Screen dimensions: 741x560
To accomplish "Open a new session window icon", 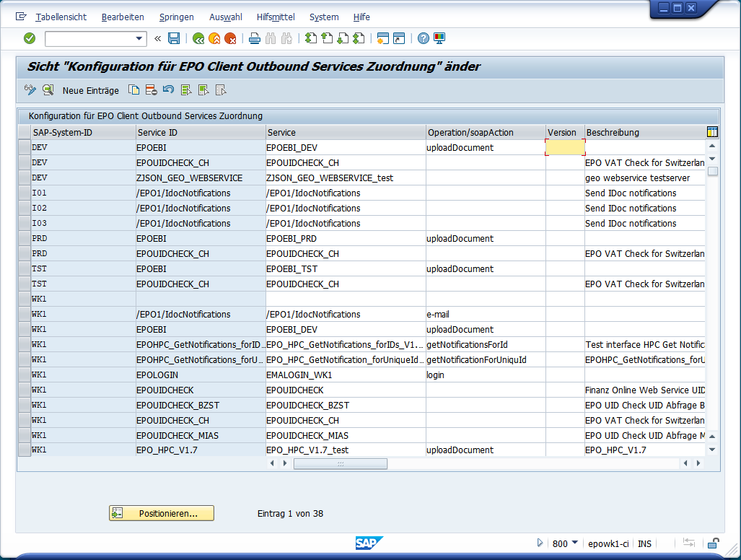I will pos(383,38).
